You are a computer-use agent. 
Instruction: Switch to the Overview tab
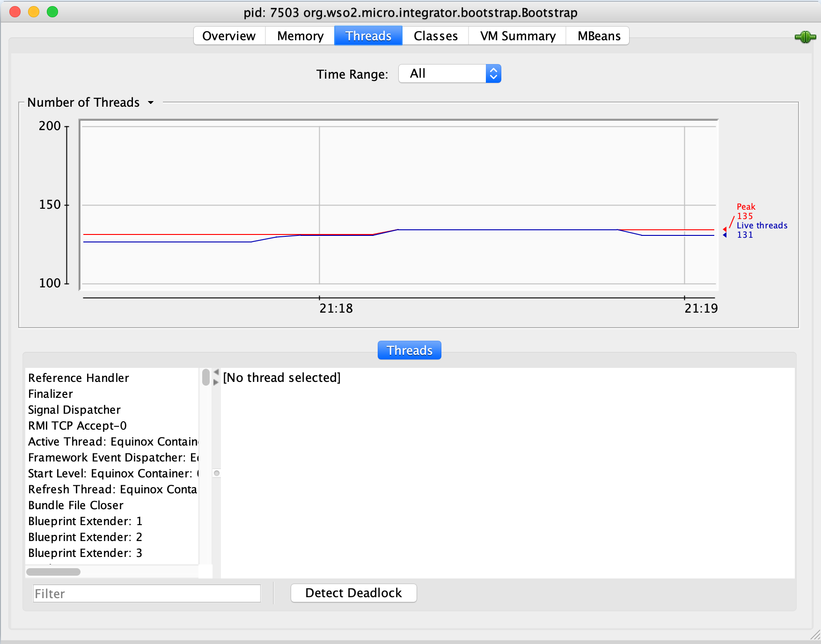[228, 36]
